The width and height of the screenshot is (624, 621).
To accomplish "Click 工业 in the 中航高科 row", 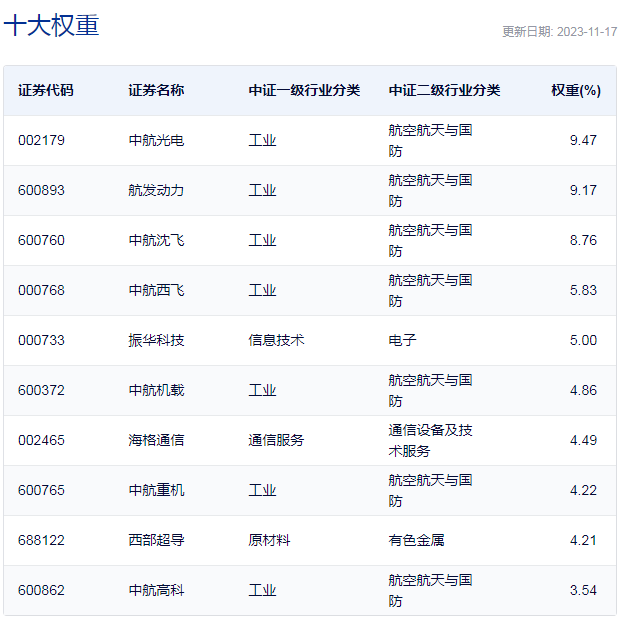I will point(262,590).
